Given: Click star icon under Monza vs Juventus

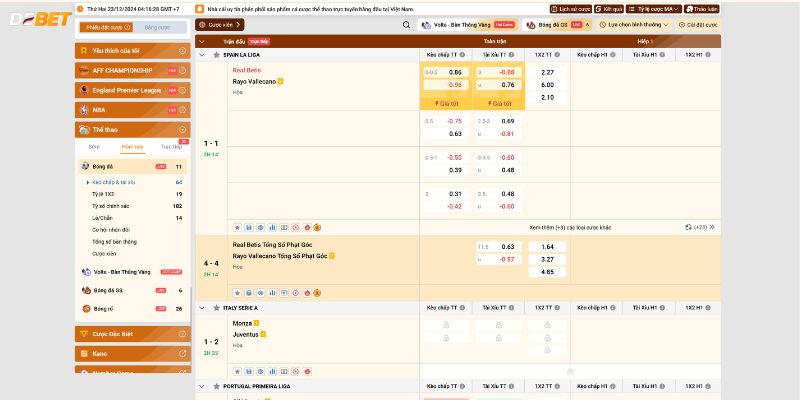Looking at the screenshot, I should [x=237, y=371].
